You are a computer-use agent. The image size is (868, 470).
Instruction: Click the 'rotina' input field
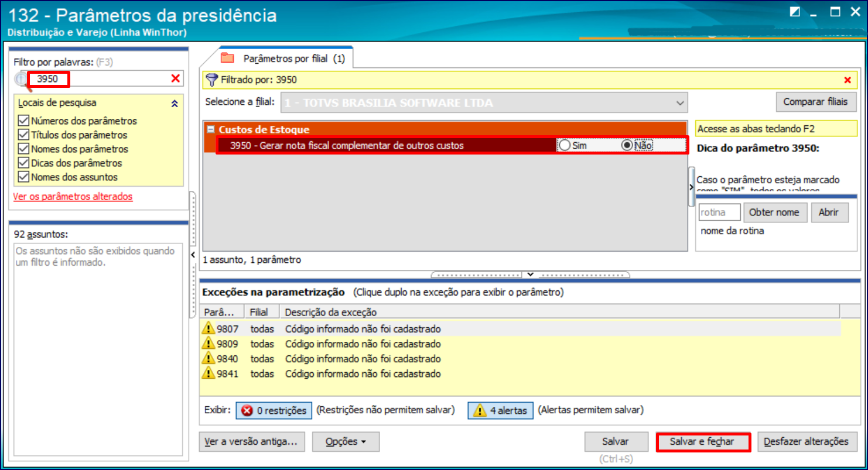coord(719,212)
